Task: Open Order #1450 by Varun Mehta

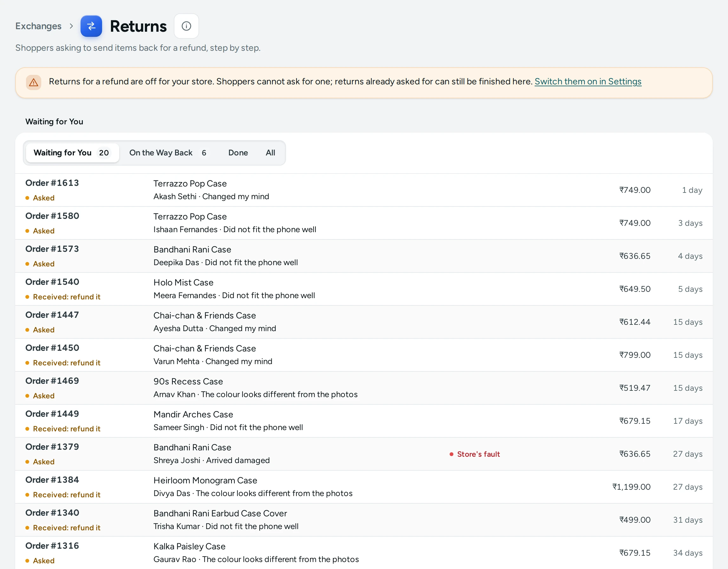Action: (x=364, y=355)
